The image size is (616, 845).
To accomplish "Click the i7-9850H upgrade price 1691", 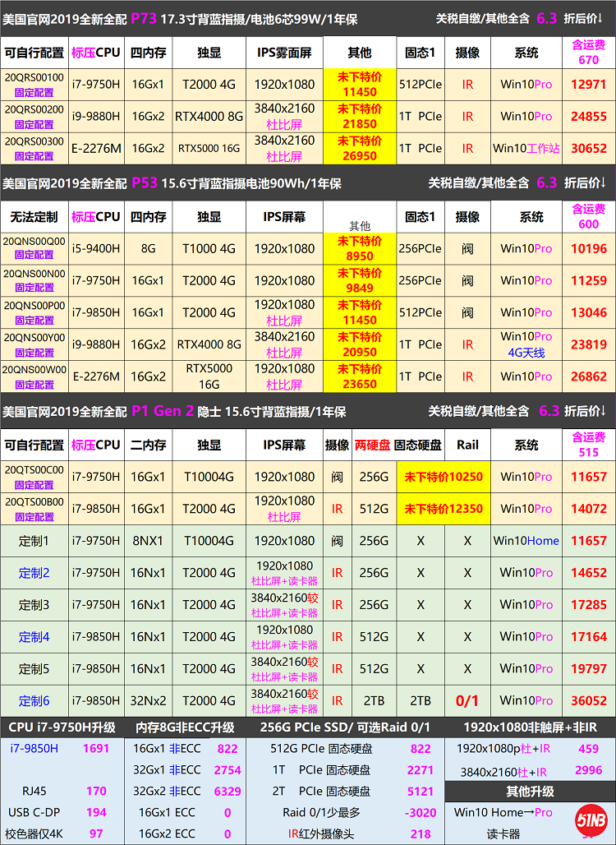I will [x=96, y=749].
